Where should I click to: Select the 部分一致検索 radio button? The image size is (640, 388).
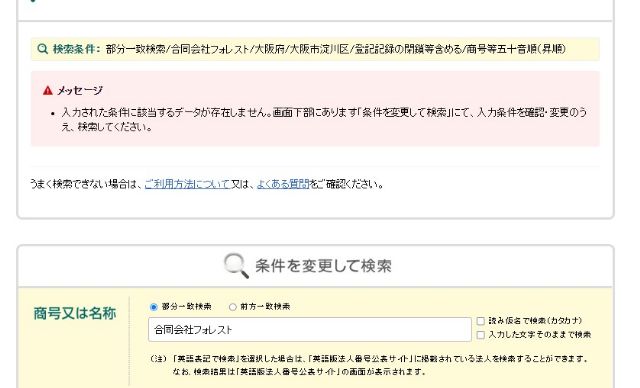154,307
